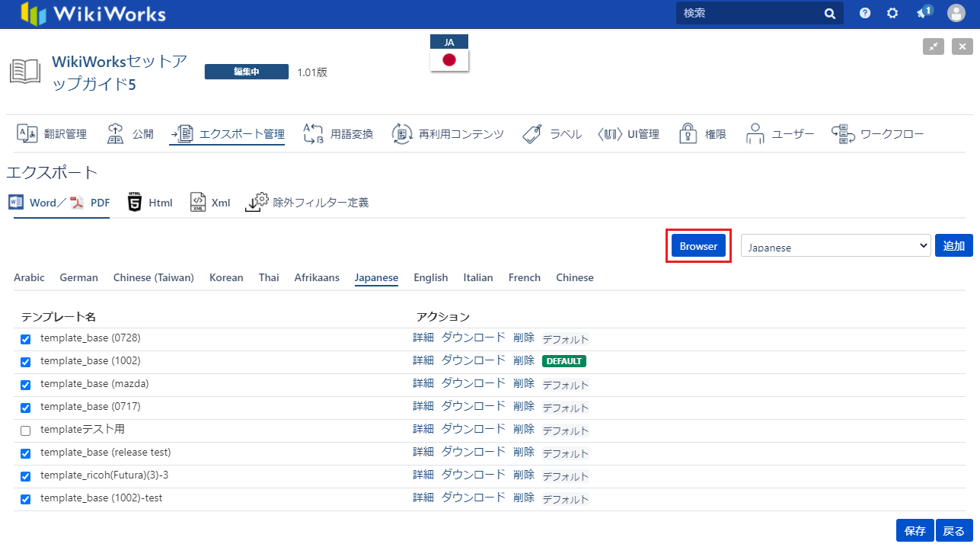Enable the templateテスト用 checkbox

pyautogui.click(x=25, y=430)
